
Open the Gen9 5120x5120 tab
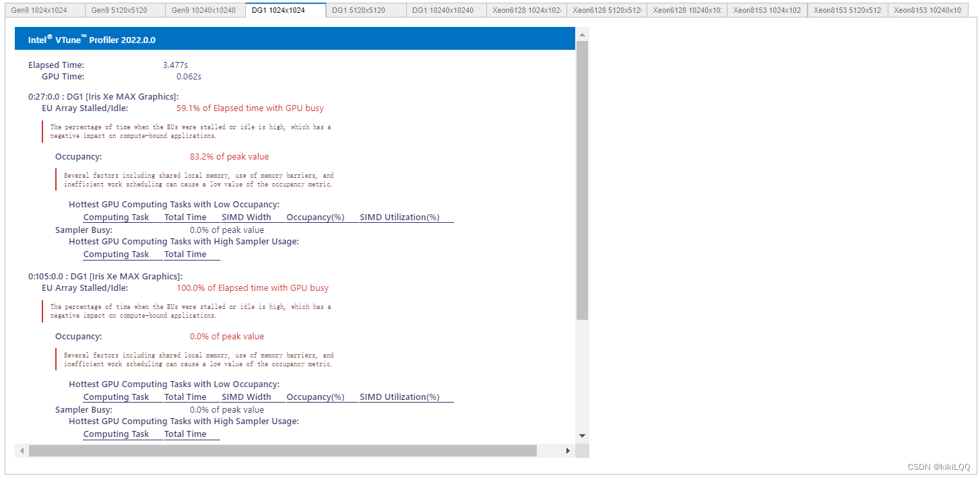click(125, 10)
